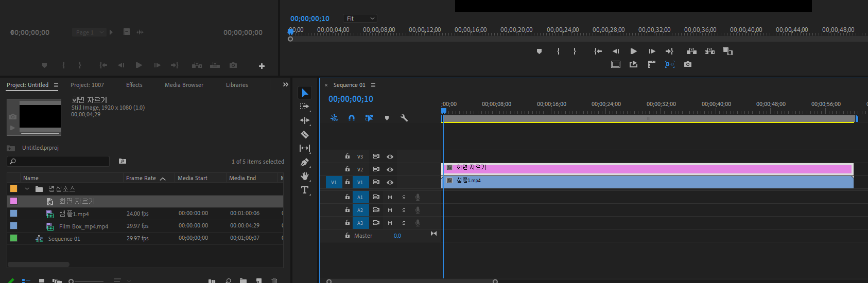The width and height of the screenshot is (868, 283).
Task: Mute audio track A1
Action: point(390,197)
